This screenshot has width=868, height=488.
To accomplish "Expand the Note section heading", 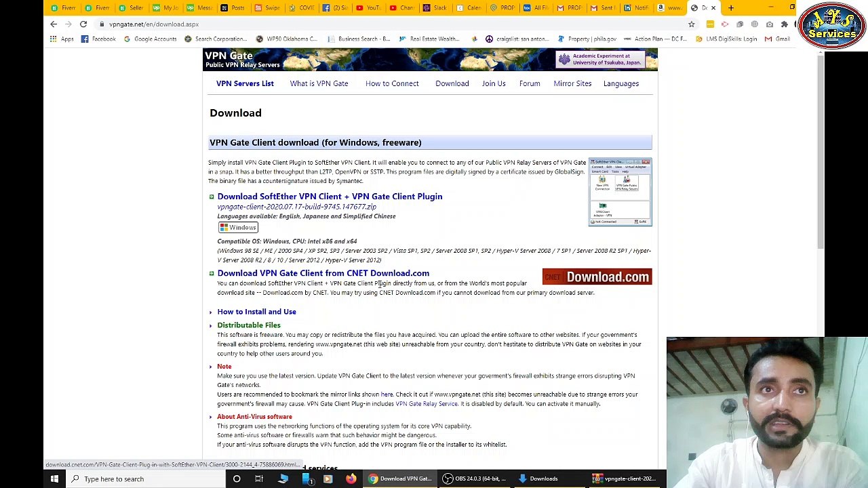I will point(224,367).
